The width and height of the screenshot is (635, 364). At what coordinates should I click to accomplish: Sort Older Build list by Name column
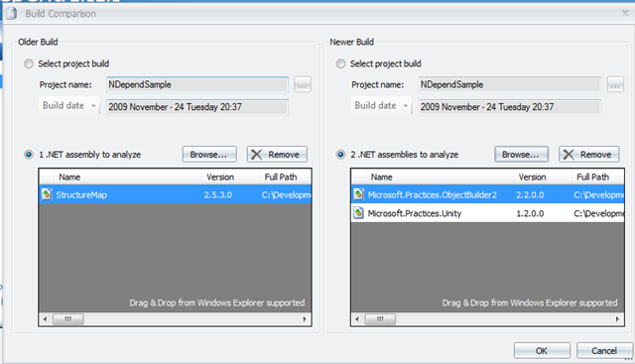128,177
